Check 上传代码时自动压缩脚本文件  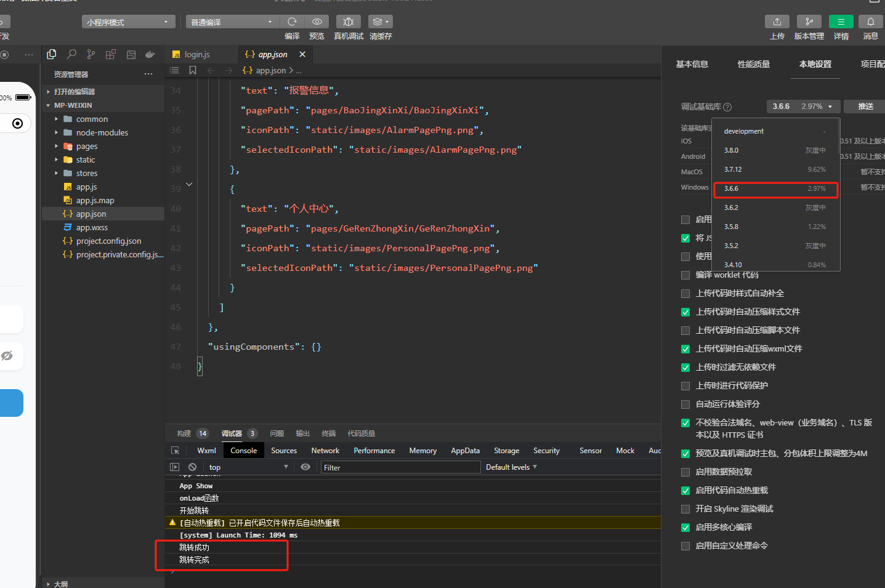click(x=685, y=331)
